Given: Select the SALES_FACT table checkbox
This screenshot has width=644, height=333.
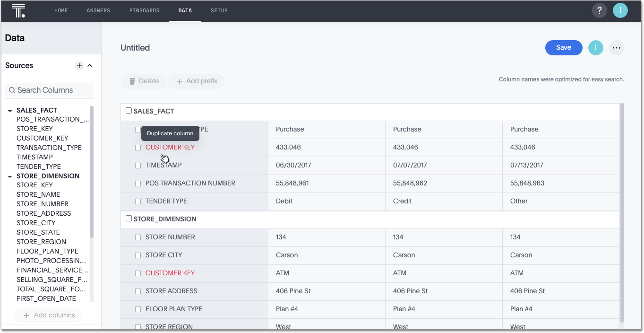Looking at the screenshot, I should 129,111.
